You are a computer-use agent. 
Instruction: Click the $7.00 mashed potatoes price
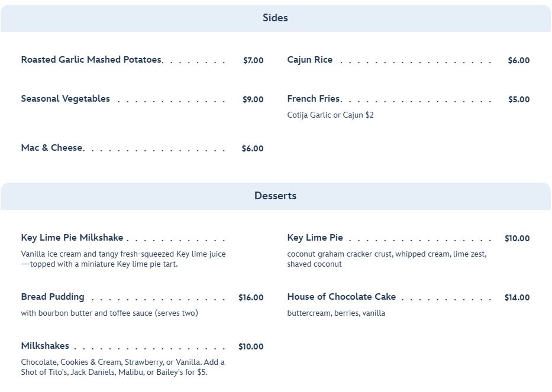pos(253,60)
